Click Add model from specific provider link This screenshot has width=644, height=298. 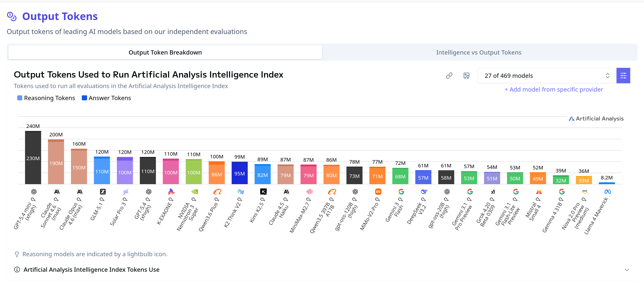[x=554, y=90]
